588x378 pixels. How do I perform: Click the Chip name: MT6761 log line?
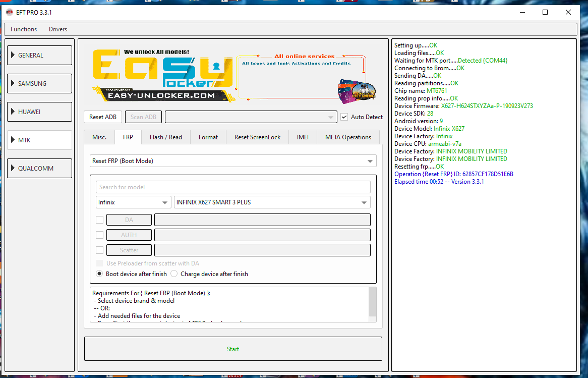pyautogui.click(x=421, y=90)
